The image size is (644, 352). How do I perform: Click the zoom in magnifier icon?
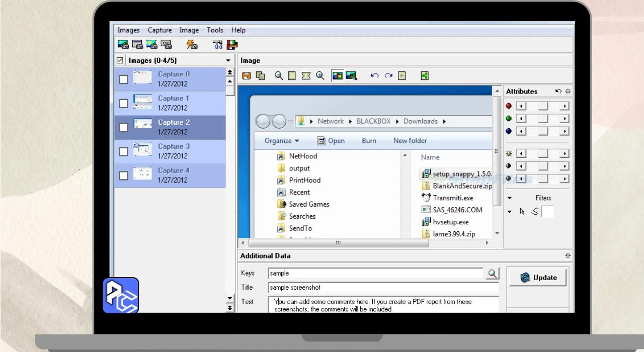point(320,76)
